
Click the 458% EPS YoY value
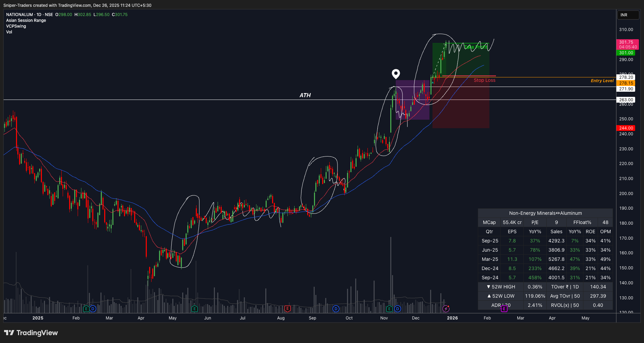[x=535, y=278]
